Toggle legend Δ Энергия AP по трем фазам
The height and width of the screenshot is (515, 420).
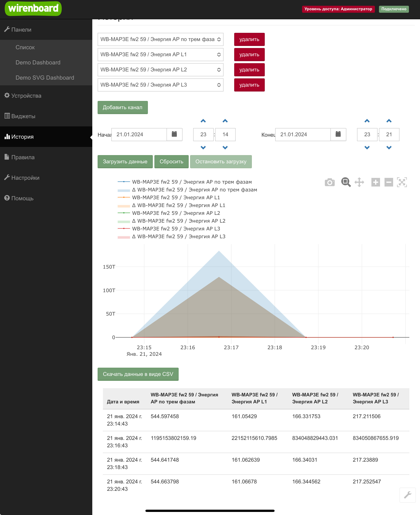187,190
